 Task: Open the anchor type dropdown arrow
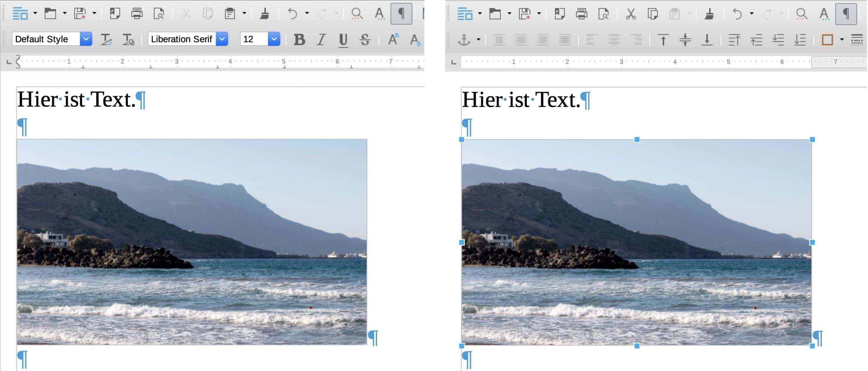click(478, 40)
